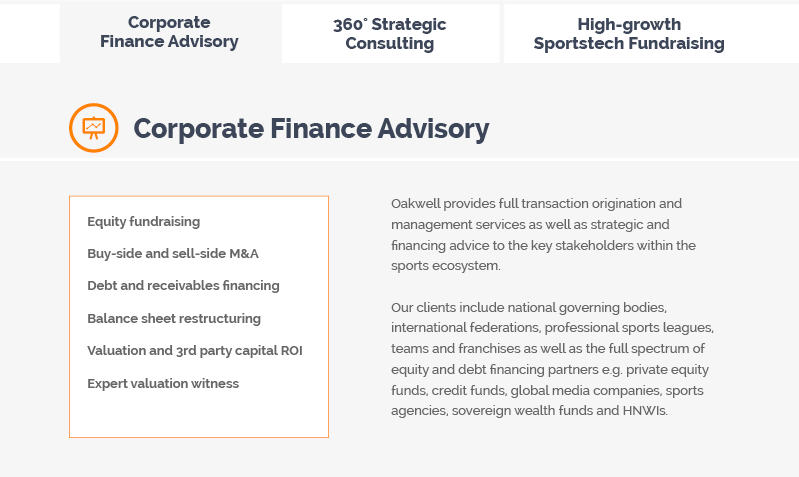Choose the Expert valuation witness item
The image size is (799, 477).
pyautogui.click(x=163, y=383)
